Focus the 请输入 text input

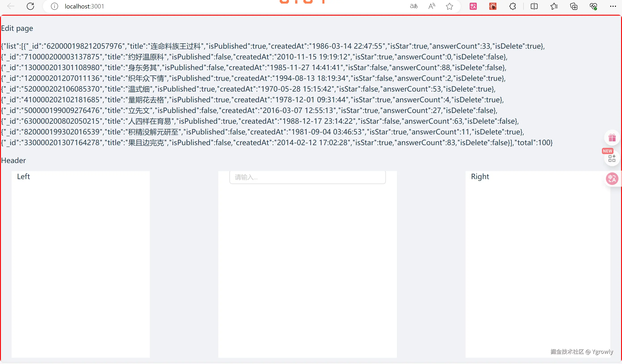click(x=307, y=177)
